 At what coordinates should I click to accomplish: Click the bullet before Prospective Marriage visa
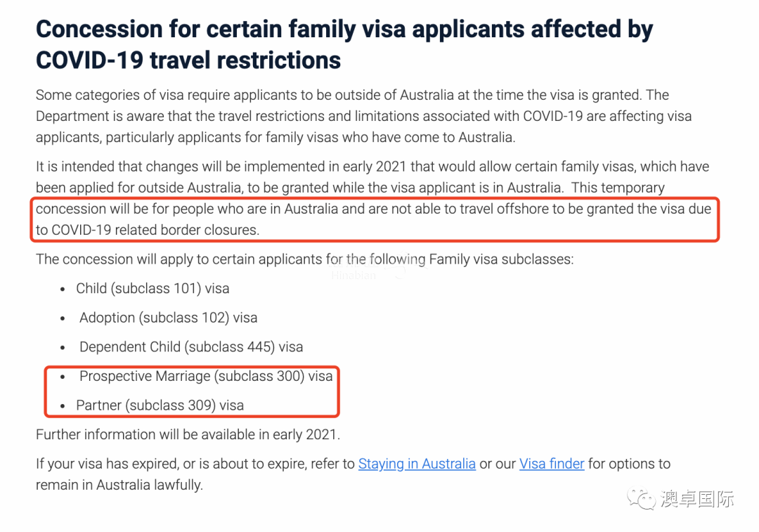click(x=63, y=377)
